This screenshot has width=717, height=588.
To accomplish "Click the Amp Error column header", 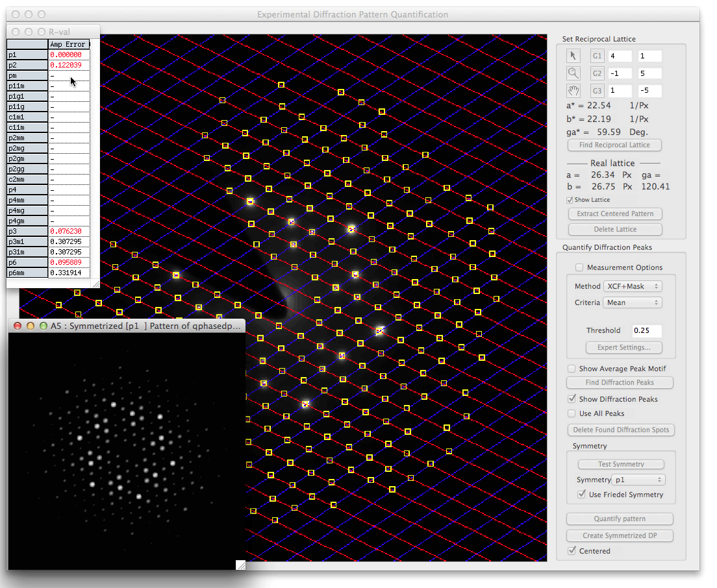I will click(x=69, y=44).
